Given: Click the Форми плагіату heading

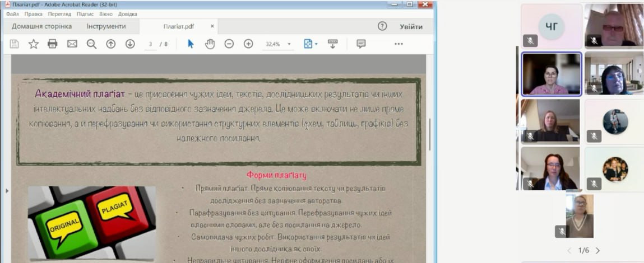Looking at the screenshot, I should coord(276,175).
